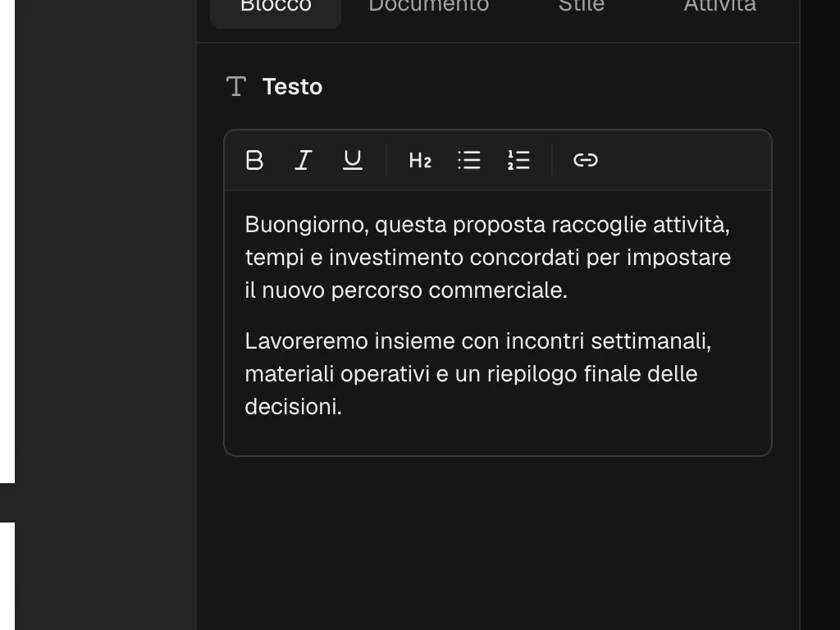Toggle bold formatting in the text toolbar

254,160
